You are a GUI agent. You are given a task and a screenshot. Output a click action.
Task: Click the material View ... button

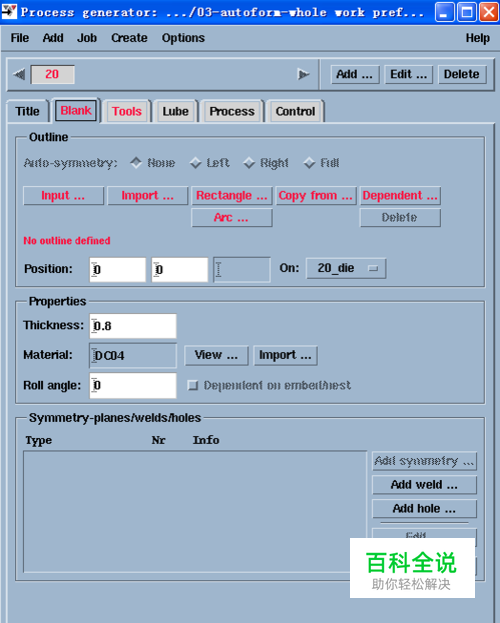click(216, 355)
